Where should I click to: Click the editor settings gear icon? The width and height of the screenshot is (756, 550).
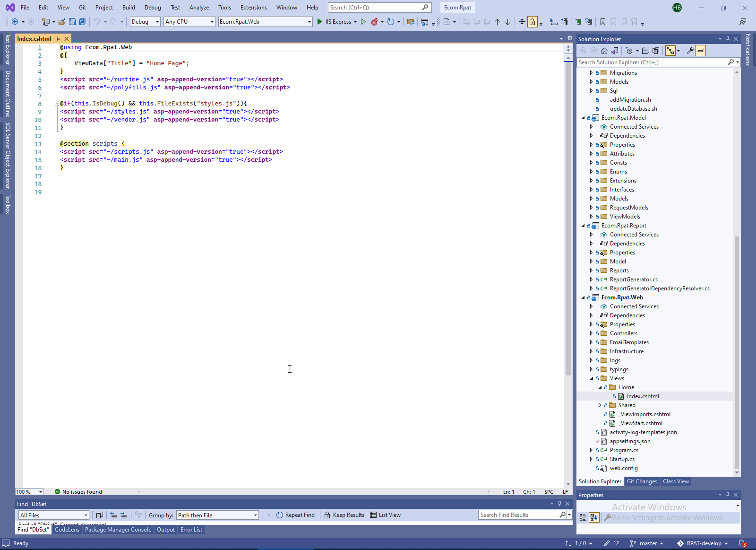click(570, 38)
